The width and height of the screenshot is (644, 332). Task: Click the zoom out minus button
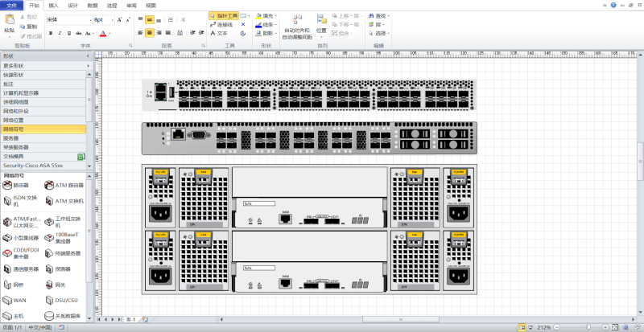pos(557,327)
